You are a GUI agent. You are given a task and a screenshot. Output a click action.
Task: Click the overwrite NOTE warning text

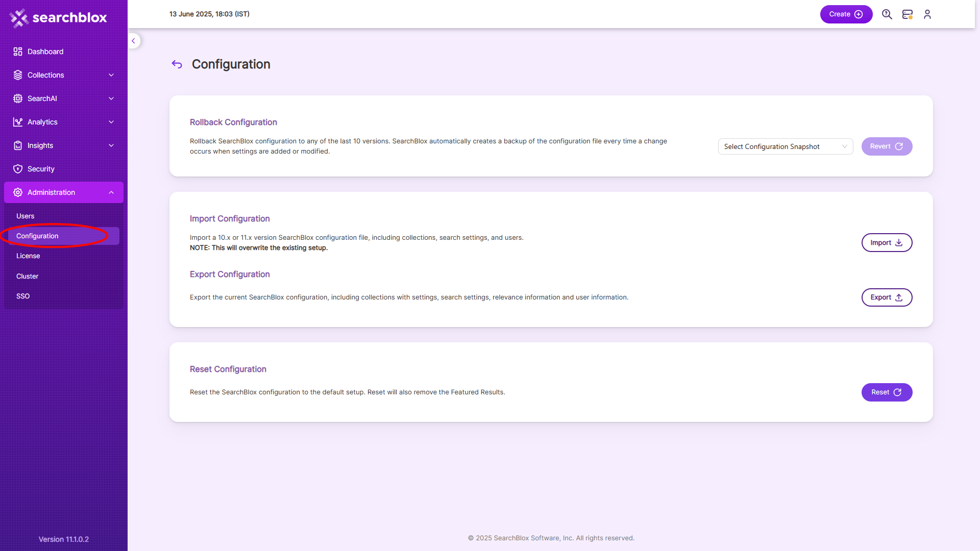coord(259,248)
